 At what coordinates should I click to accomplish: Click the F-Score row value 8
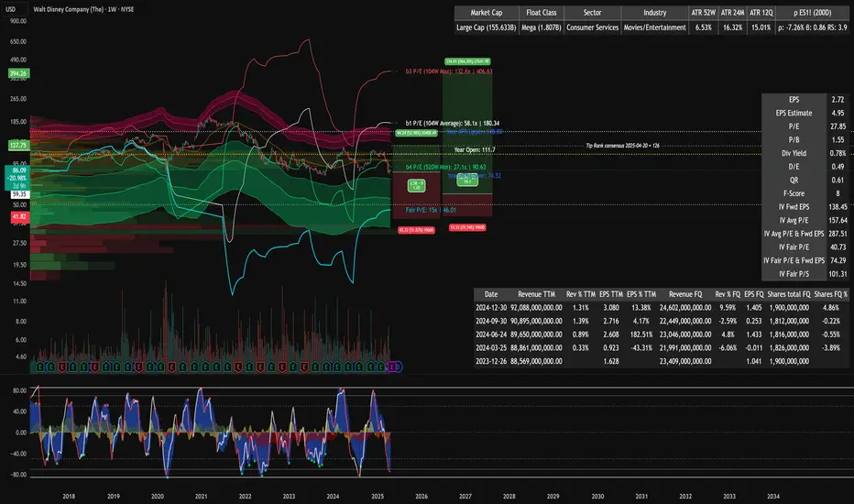point(838,193)
